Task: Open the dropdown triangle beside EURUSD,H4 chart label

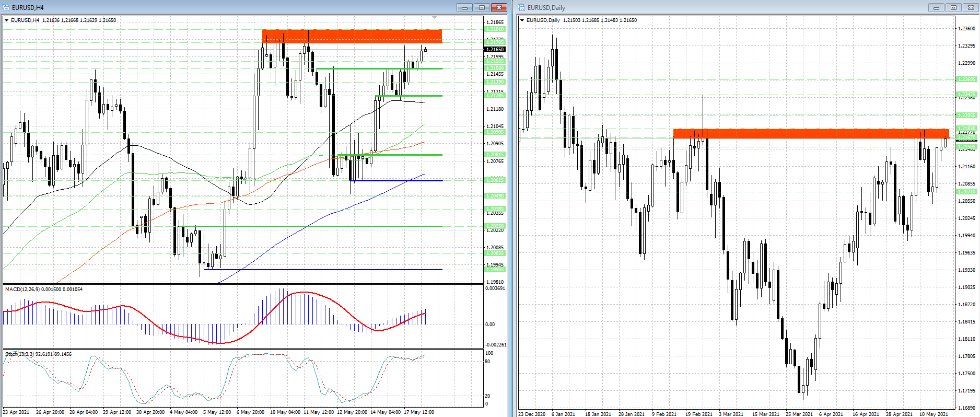Action: [x=7, y=20]
